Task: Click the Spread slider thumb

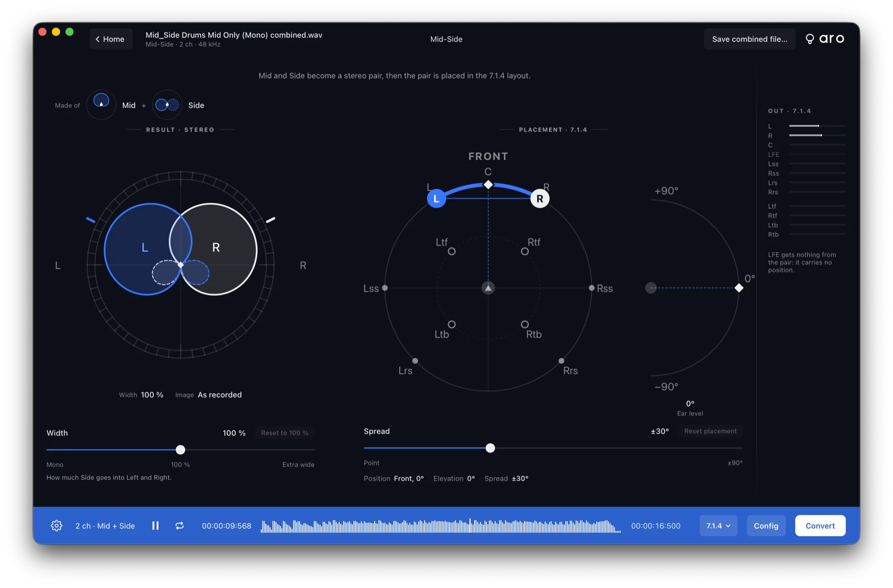Action: (490, 448)
